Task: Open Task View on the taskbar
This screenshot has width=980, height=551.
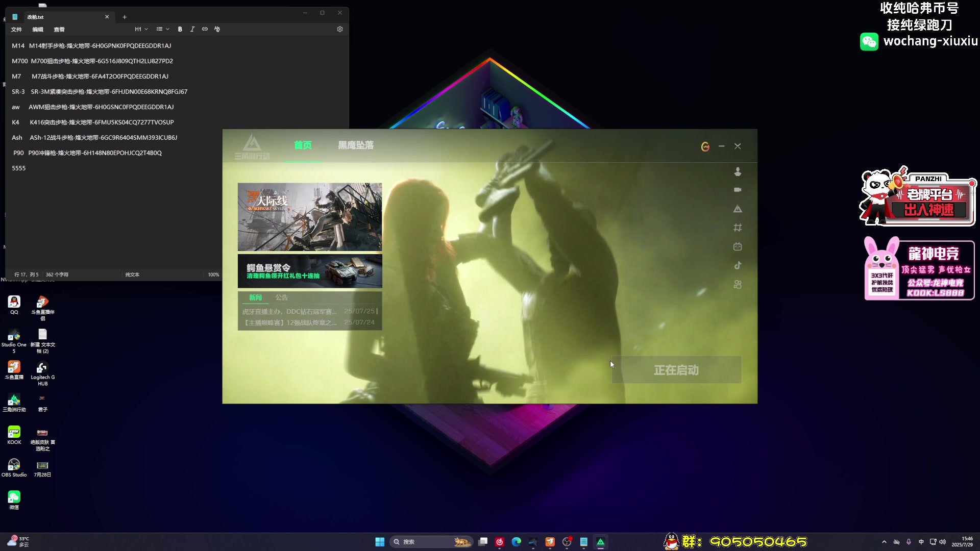Action: tap(483, 542)
